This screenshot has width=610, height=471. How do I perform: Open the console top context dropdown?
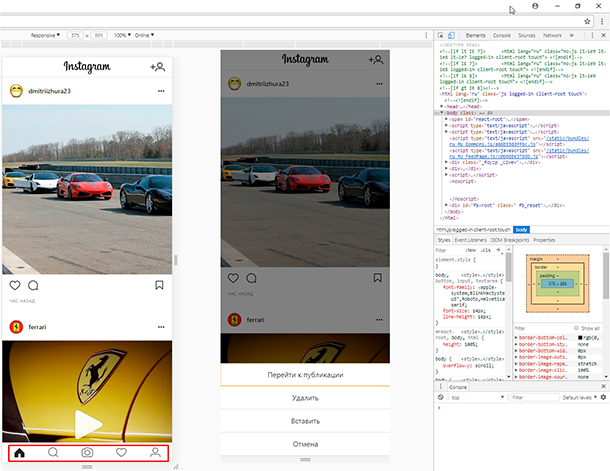point(477,397)
